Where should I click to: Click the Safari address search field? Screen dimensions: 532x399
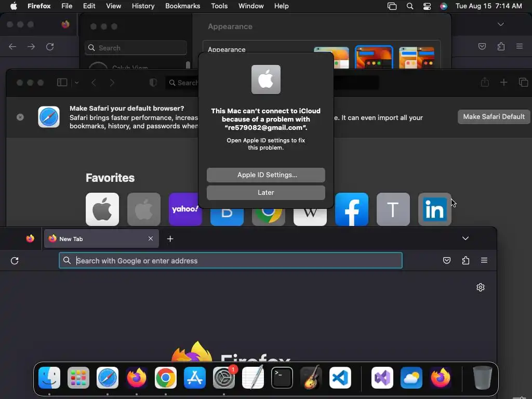coord(271,83)
